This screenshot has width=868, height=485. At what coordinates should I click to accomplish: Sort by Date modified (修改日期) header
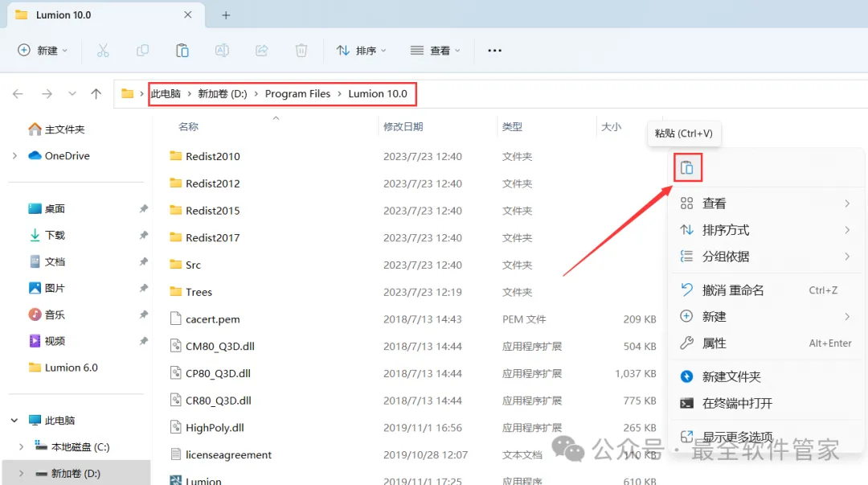(403, 127)
